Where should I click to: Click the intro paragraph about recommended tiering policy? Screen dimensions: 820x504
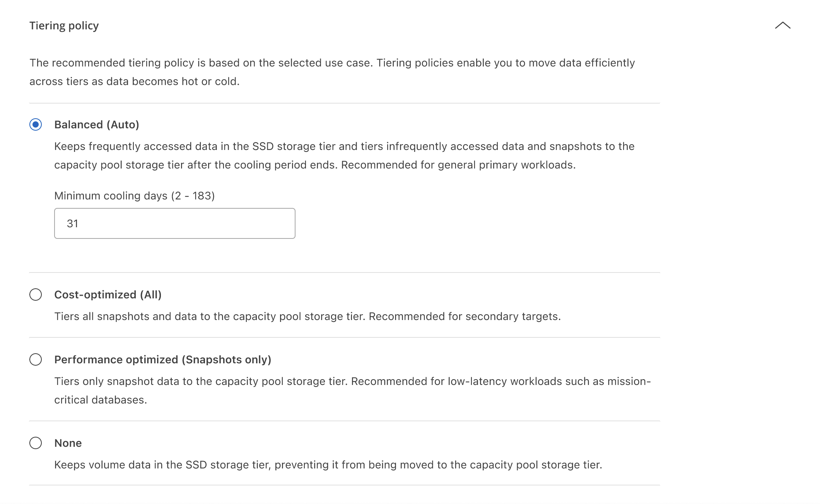click(x=332, y=63)
